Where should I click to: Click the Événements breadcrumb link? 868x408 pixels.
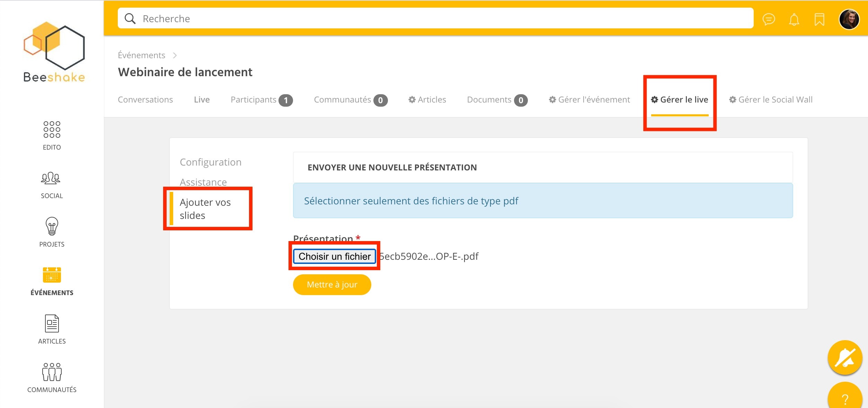click(x=141, y=55)
